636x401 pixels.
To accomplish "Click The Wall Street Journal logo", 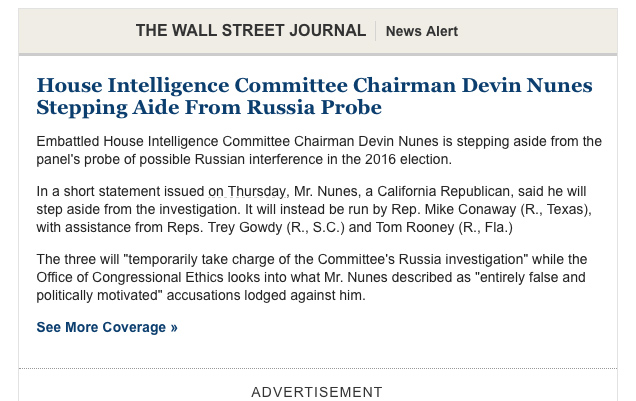I will point(251,31).
